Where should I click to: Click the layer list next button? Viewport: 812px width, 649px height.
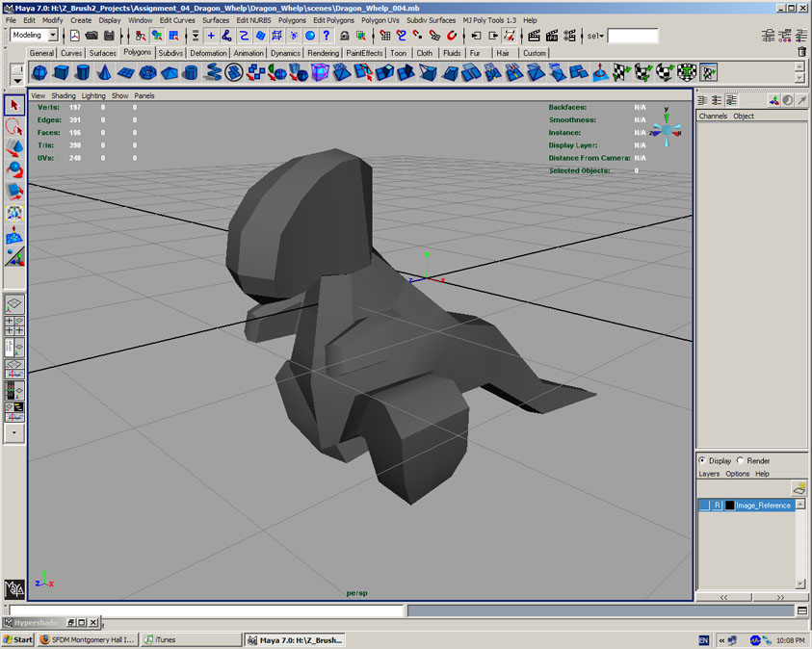click(780, 597)
